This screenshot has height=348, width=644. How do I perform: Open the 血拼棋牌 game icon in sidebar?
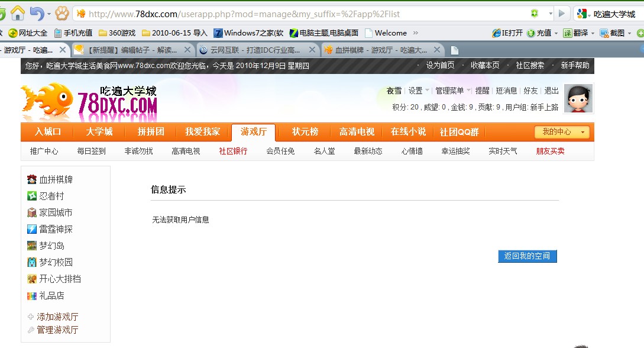pos(32,179)
